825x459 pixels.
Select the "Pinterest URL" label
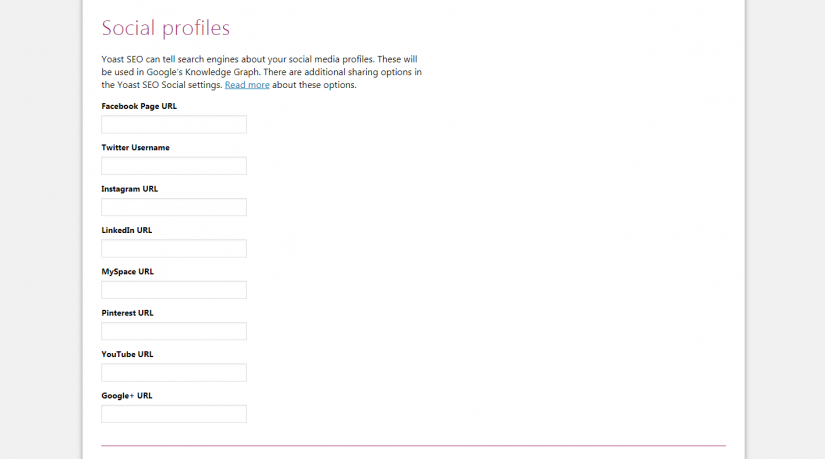coord(128,313)
